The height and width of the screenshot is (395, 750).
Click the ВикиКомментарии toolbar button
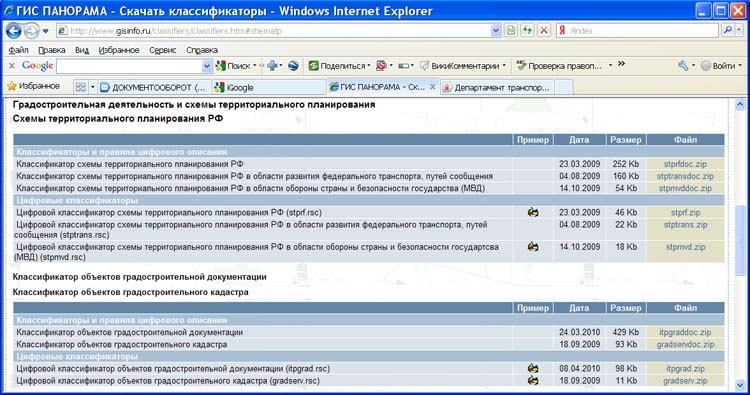pos(461,66)
